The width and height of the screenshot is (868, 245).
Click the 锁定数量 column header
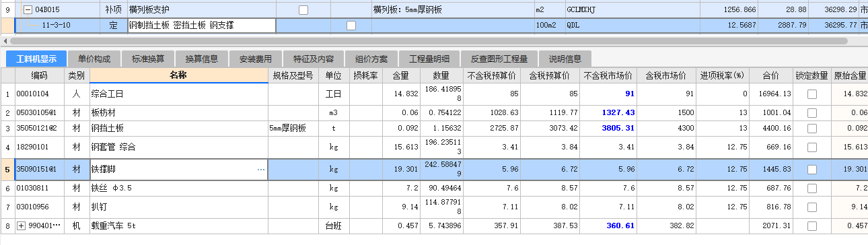pos(811,75)
